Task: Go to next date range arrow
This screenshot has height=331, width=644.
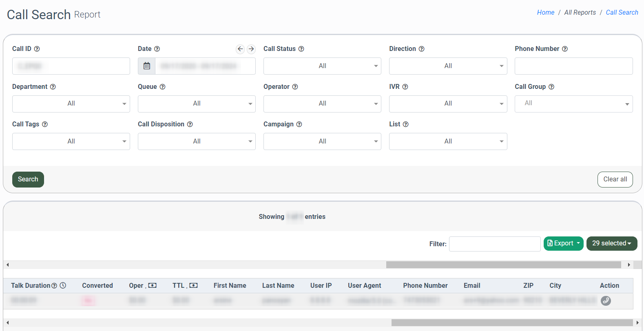Action: (251, 49)
